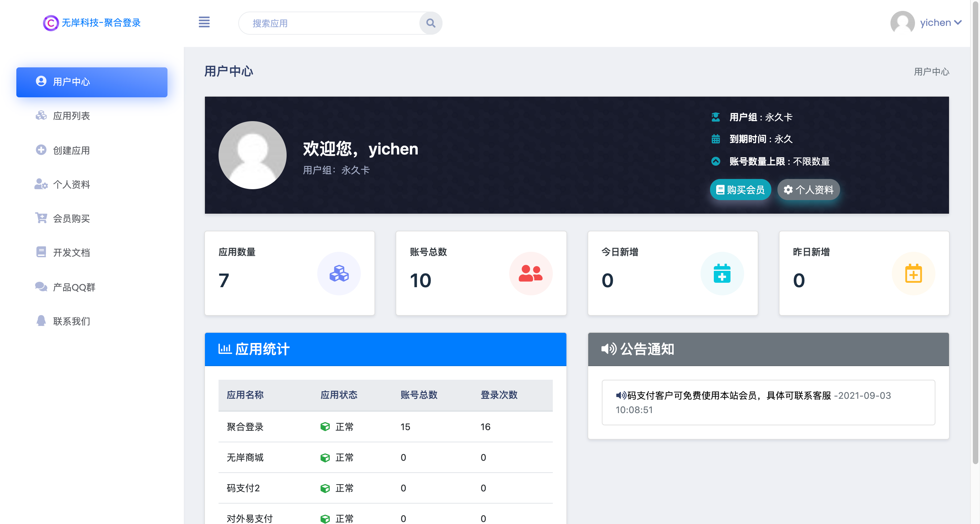This screenshot has height=524, width=980.
Task: Click the 应用名称 column header
Action: pos(245,395)
